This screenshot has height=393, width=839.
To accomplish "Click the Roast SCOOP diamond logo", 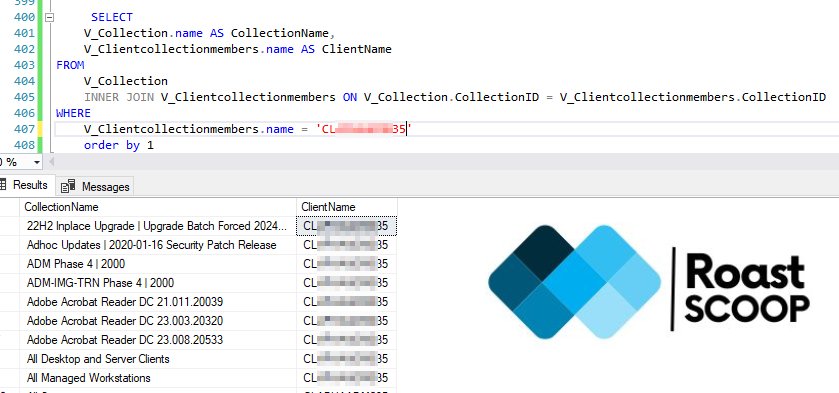I will [575, 282].
